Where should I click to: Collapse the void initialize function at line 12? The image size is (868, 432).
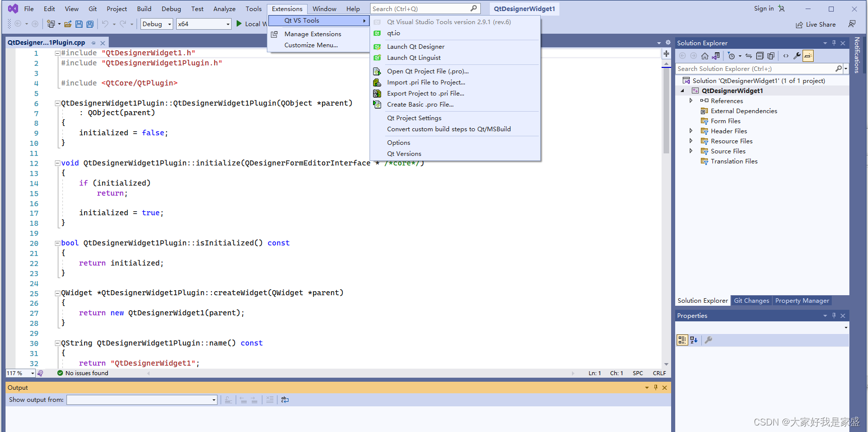tap(57, 163)
